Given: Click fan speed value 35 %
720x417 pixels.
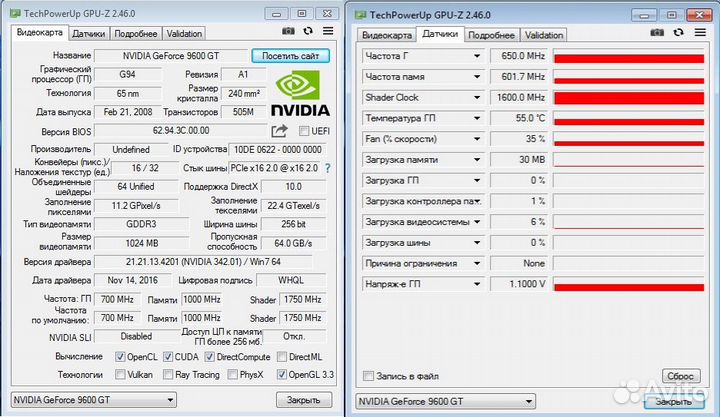Looking at the screenshot, I should click(x=519, y=139).
